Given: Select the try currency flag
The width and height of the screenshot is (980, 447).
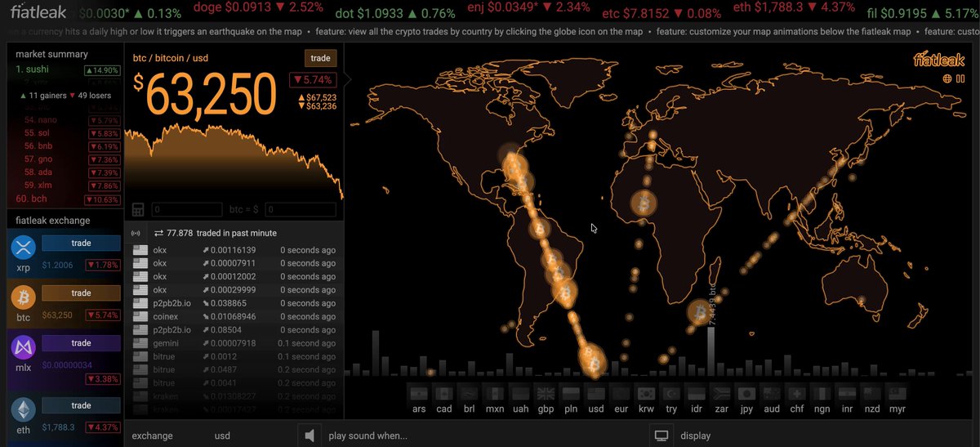Looking at the screenshot, I should (x=671, y=393).
